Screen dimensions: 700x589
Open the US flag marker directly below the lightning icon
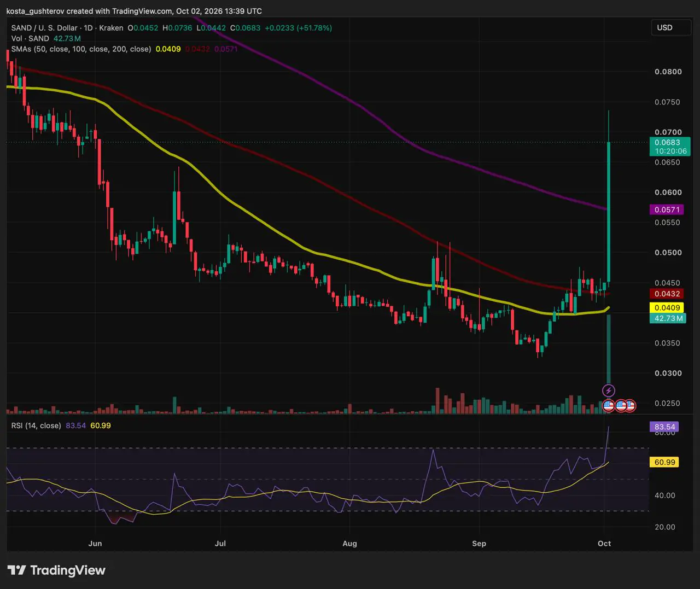608,406
